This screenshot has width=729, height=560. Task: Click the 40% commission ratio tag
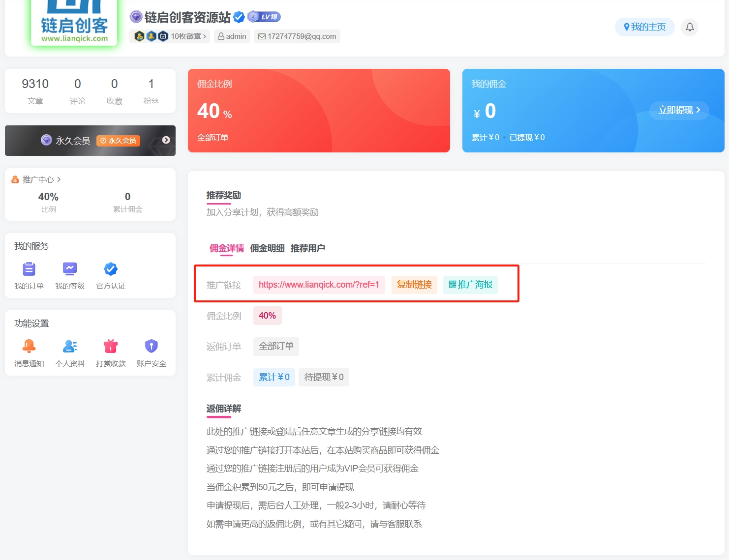tap(267, 316)
